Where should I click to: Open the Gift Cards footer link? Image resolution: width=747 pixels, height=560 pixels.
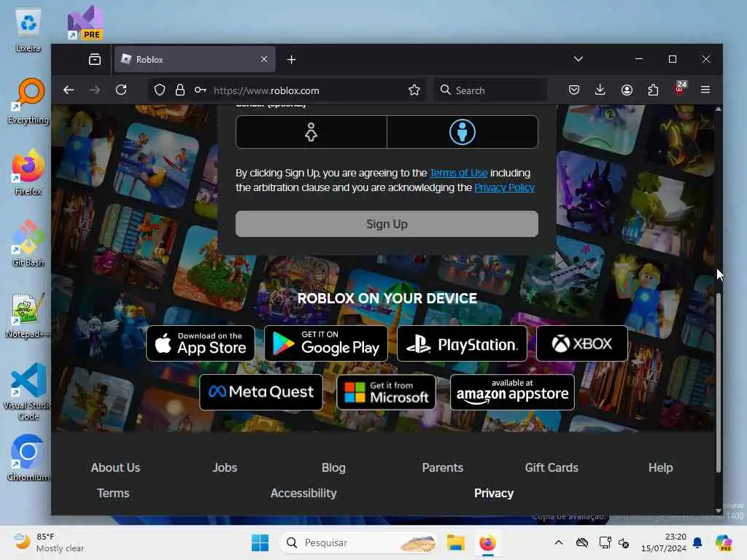551,467
